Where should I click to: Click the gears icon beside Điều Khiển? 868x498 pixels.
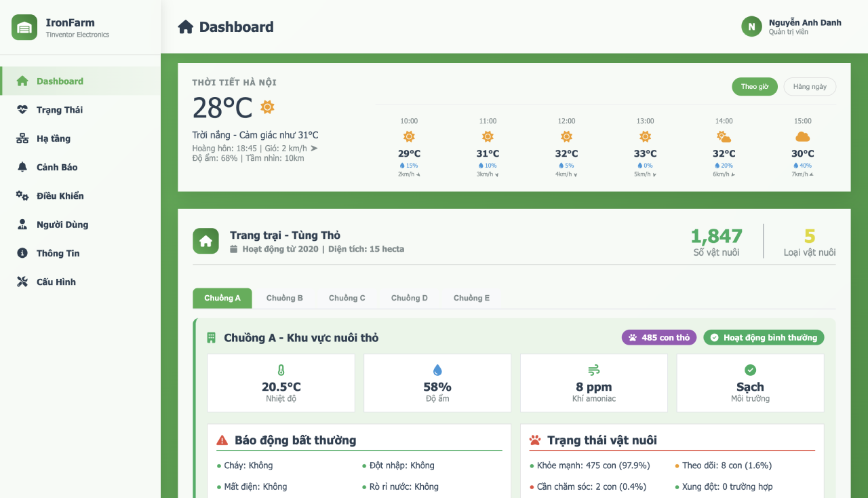[x=22, y=196]
